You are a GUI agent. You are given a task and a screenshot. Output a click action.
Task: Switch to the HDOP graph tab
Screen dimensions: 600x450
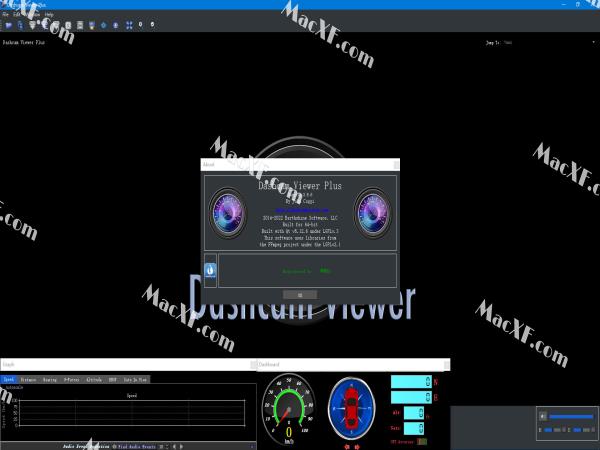112,380
